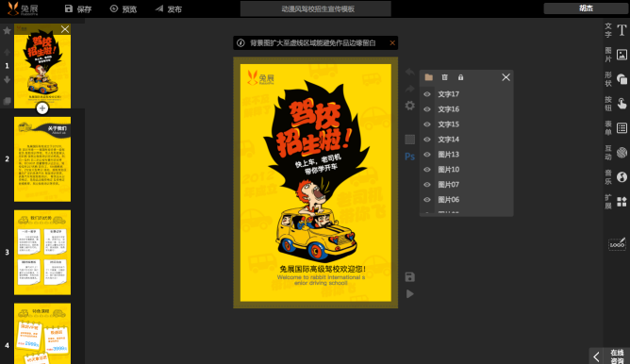Select the Text (文字) tool icon

622,30
